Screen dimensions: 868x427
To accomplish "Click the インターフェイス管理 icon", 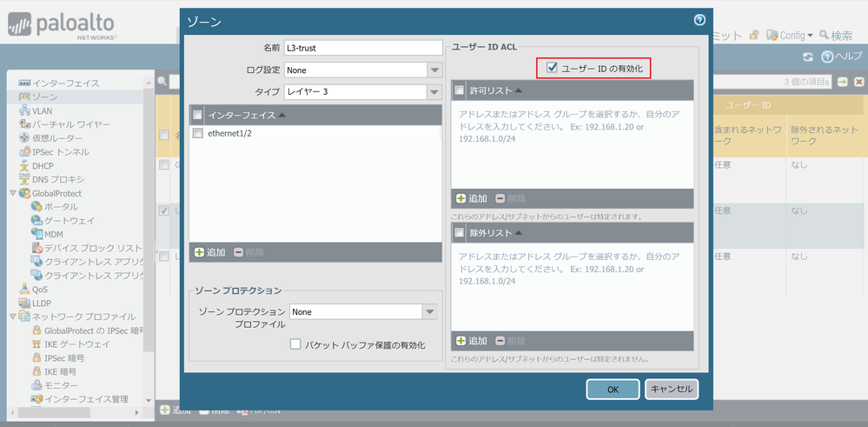I will [36, 399].
